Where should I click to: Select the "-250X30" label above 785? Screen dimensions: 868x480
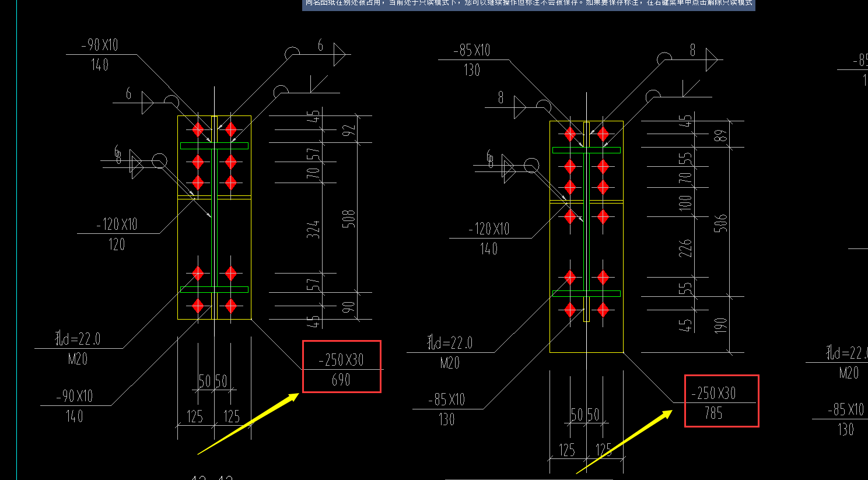pyautogui.click(x=713, y=393)
